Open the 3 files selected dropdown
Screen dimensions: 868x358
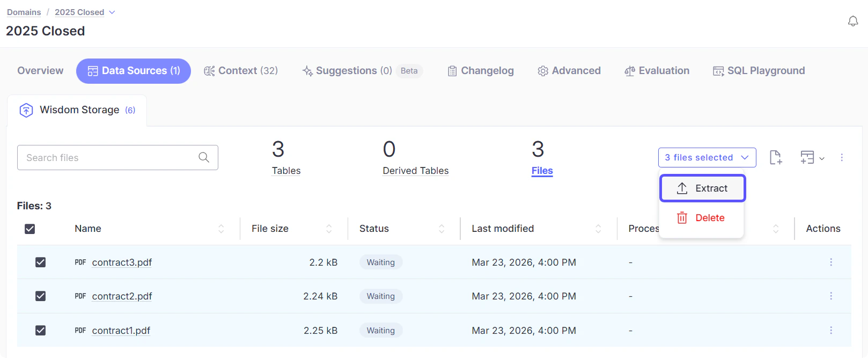707,157
